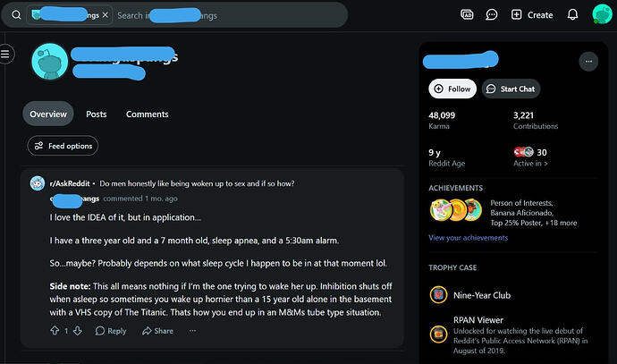The height and width of the screenshot is (364, 617).
Task: Open the r/AskReddit community link
Action: [69, 183]
